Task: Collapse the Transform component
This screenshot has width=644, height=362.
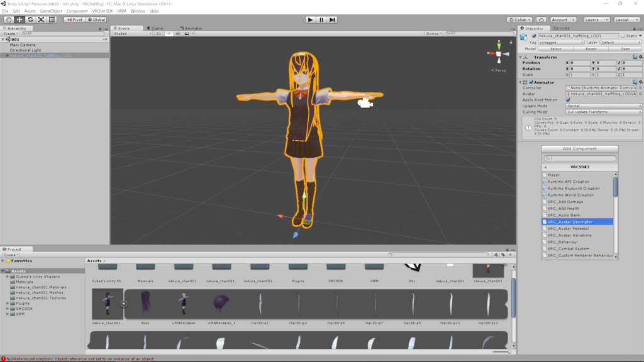Action: (x=520, y=57)
